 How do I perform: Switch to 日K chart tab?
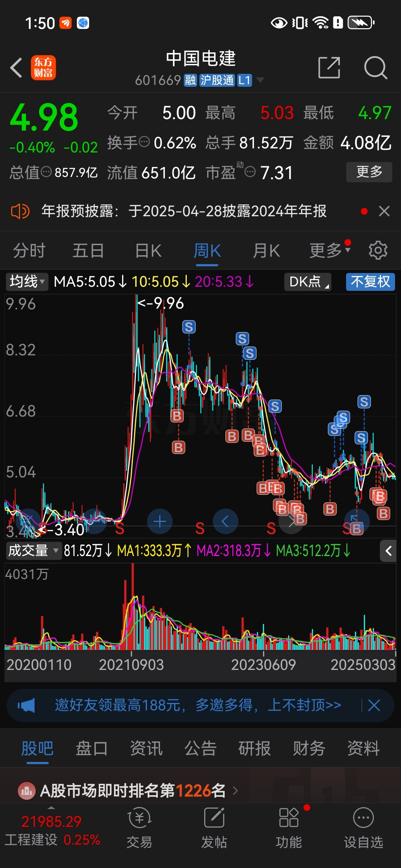pyautogui.click(x=148, y=250)
